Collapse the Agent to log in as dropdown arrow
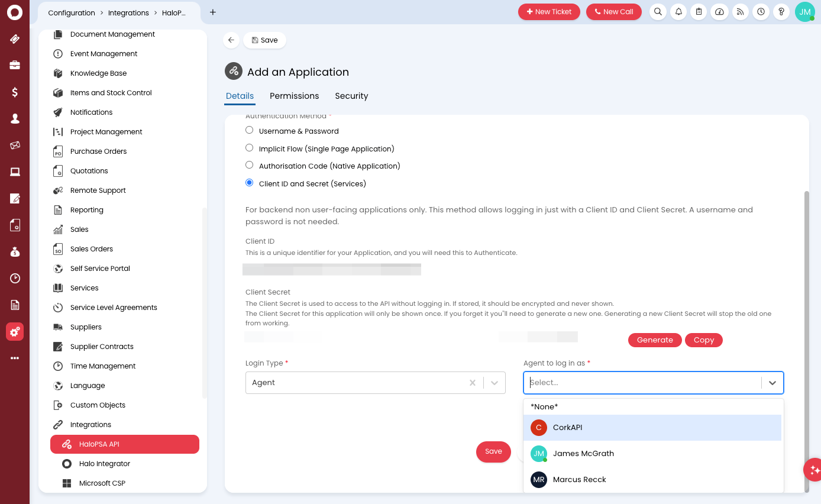 pyautogui.click(x=772, y=383)
